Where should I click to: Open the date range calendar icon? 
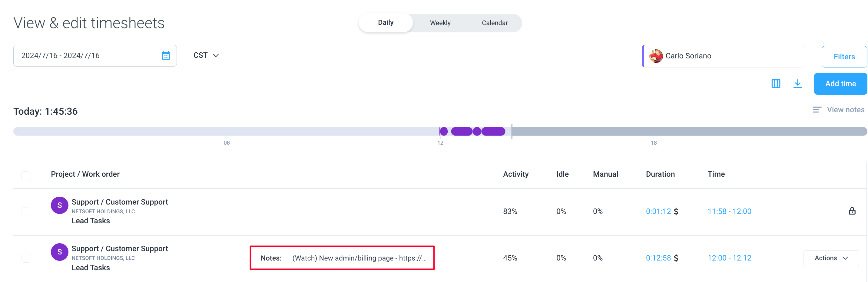point(165,56)
